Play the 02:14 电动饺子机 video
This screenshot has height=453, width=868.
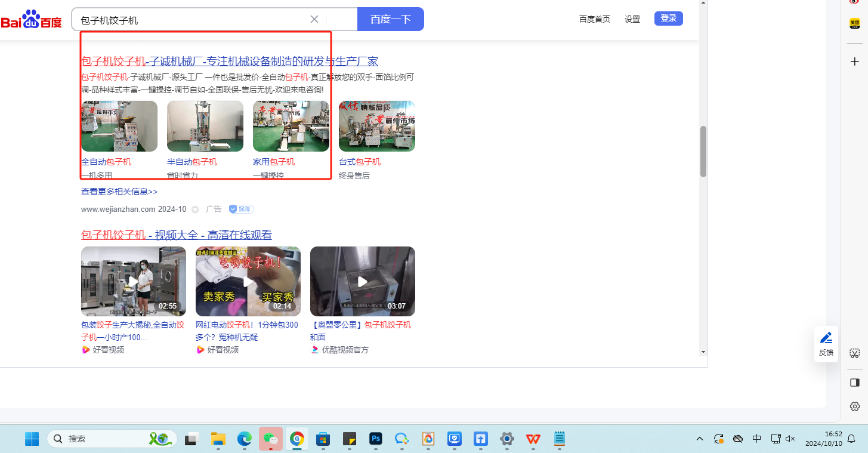[x=248, y=281]
